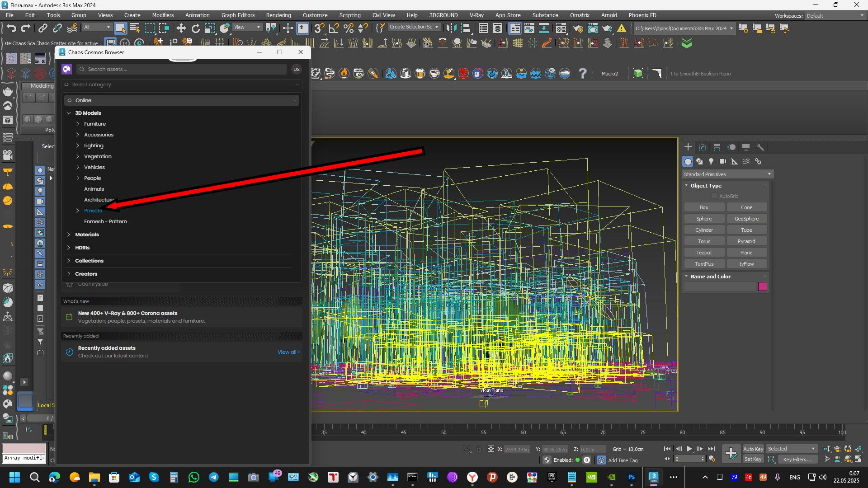Toggle Angle Snap icon
The image size is (868, 488).
pos(334,28)
